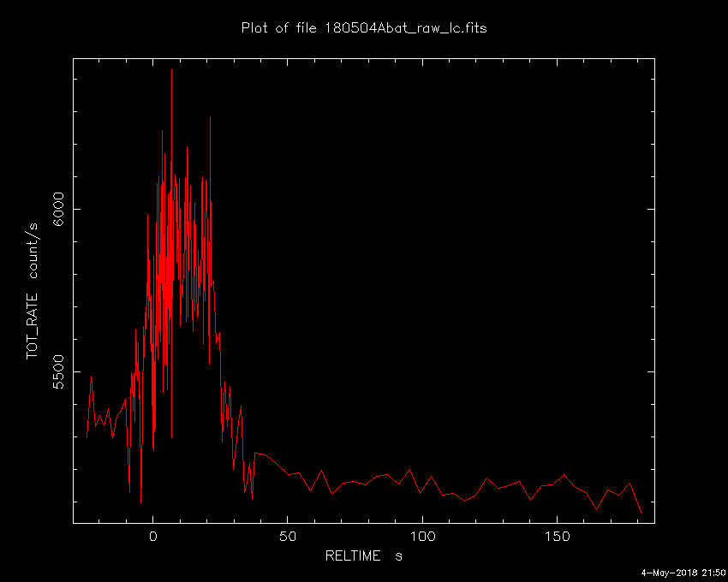Click the X-axis tick label 150
728x582 pixels.
558,537
